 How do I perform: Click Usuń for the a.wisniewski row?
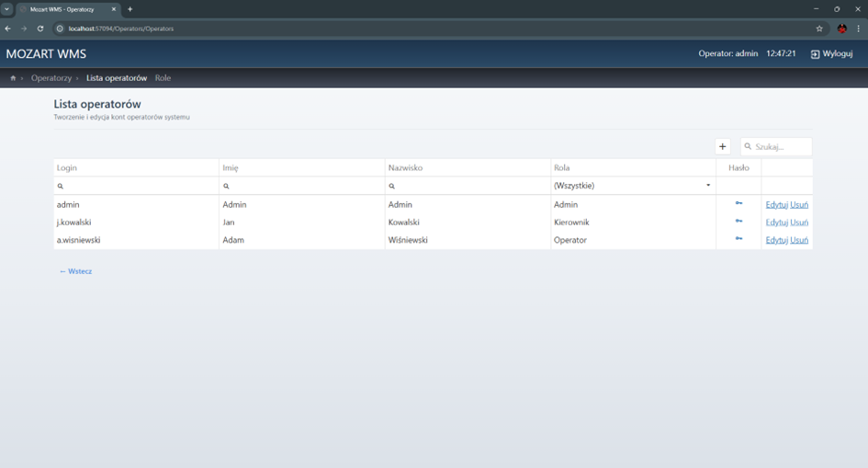pyautogui.click(x=799, y=240)
